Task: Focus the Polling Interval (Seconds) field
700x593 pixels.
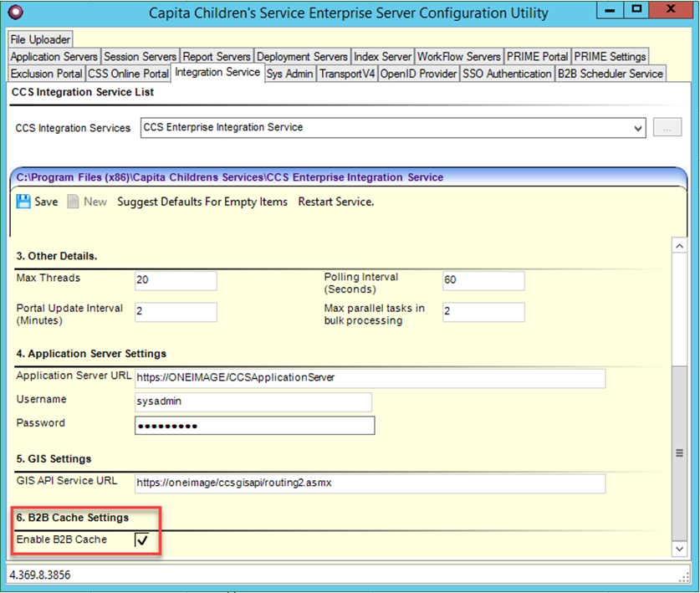Action: point(483,280)
